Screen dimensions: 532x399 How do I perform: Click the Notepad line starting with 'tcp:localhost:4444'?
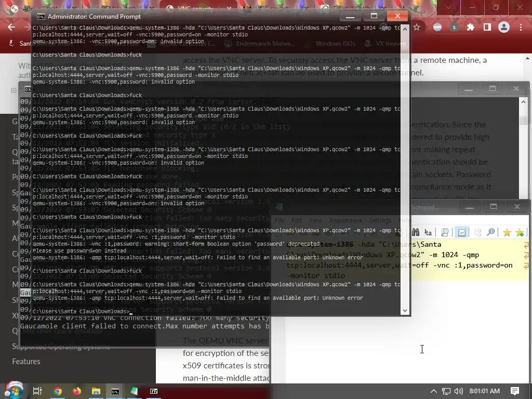pos(400,265)
